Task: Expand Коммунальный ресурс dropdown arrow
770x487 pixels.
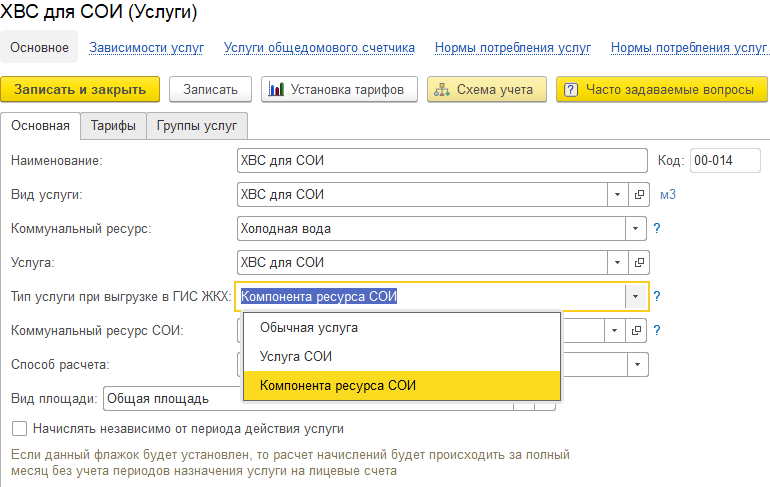Action: 635,229
